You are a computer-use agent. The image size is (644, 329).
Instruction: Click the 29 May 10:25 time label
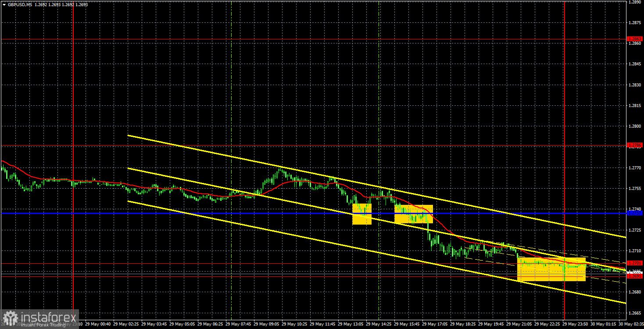coord(294,325)
